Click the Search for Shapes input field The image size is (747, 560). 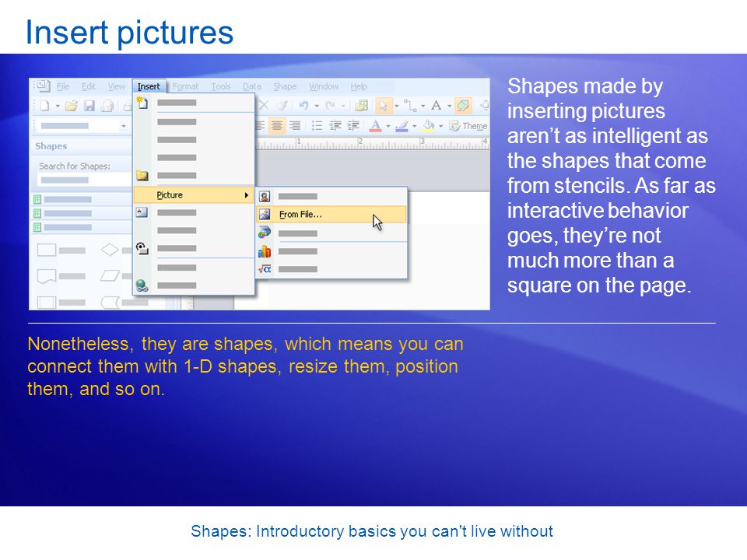coord(84,180)
